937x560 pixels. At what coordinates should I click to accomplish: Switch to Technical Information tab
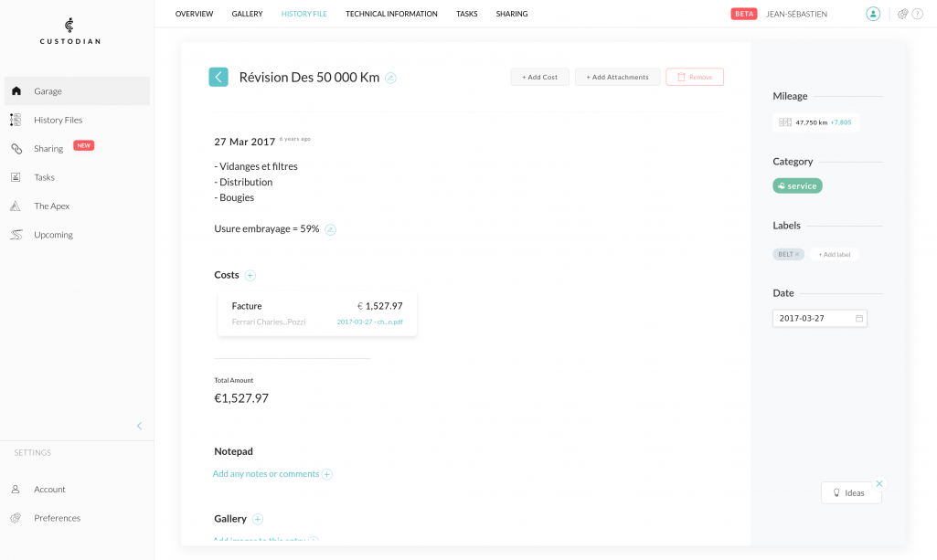coord(391,14)
